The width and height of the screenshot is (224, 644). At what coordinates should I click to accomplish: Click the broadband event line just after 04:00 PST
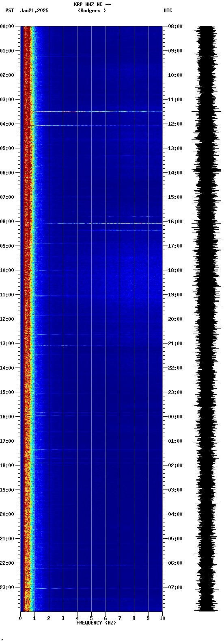click(x=97, y=125)
